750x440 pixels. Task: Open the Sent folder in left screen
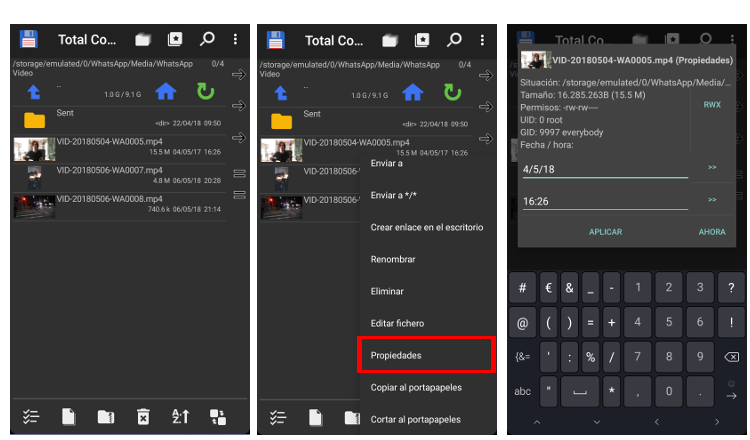(120, 120)
